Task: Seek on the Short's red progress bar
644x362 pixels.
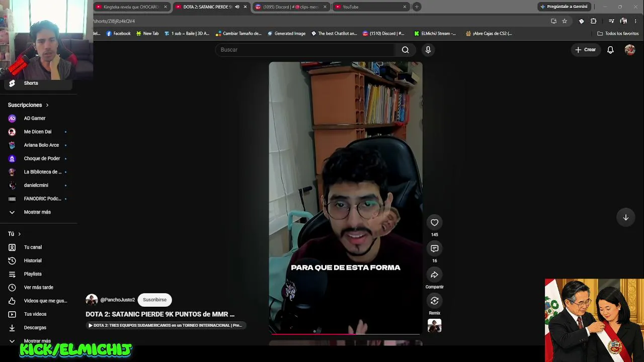Action: [345, 333]
